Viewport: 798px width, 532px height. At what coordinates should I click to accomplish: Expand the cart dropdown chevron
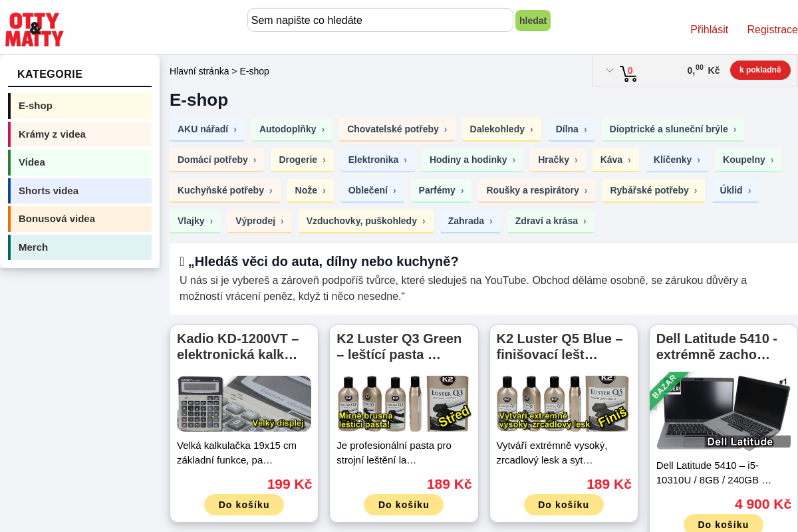tap(609, 70)
